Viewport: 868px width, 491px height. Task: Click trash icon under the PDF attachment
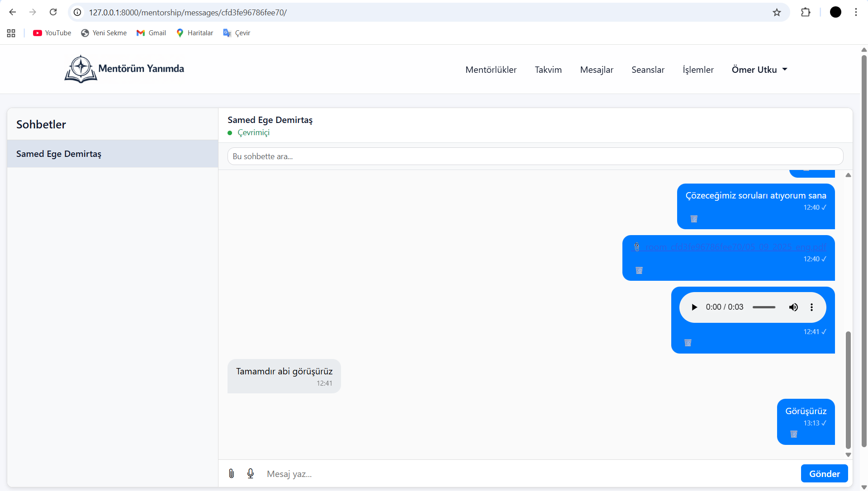(x=639, y=270)
